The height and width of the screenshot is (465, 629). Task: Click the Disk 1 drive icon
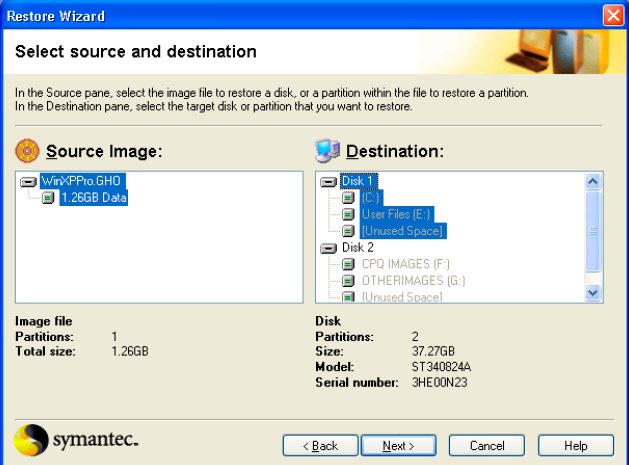(328, 182)
